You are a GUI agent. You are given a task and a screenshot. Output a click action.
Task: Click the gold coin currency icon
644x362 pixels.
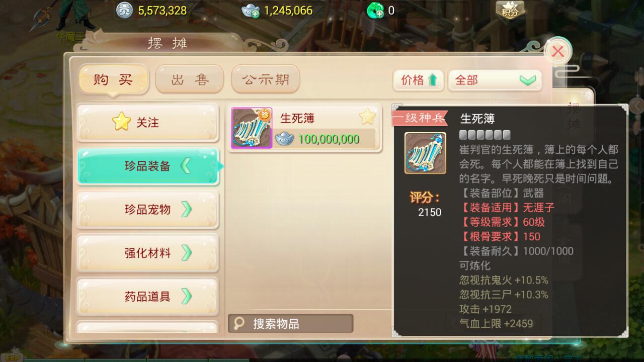coord(124,10)
